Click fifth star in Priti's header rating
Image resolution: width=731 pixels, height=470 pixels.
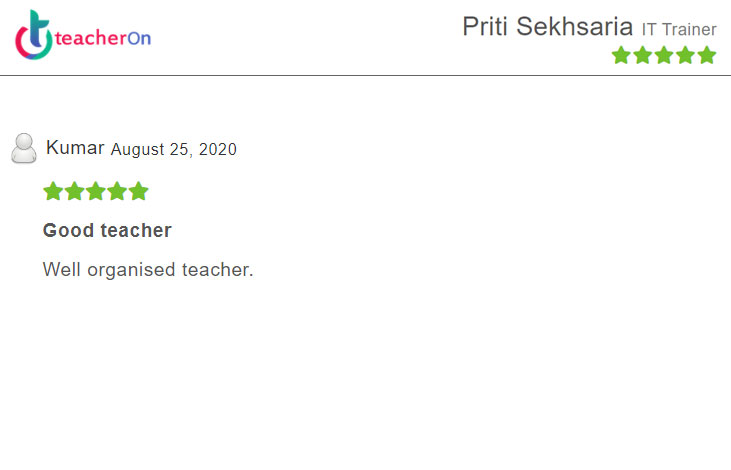pyautogui.click(x=707, y=55)
